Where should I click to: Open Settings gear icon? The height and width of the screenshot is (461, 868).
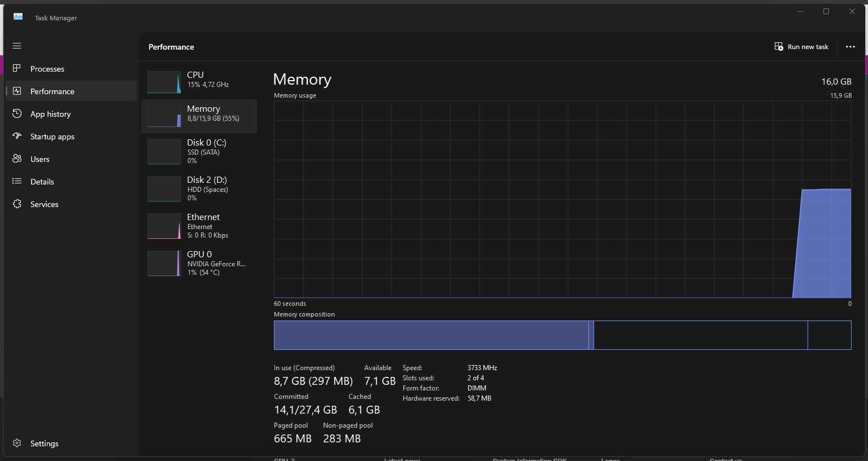coord(17,443)
